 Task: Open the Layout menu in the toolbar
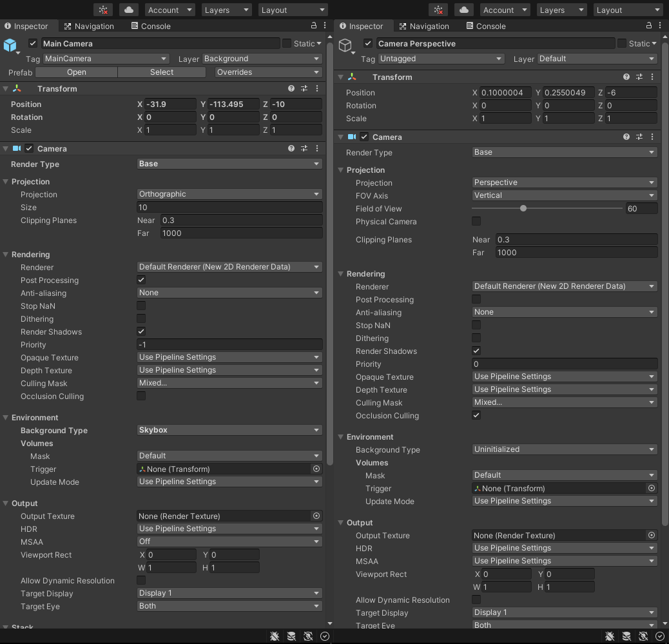(293, 10)
